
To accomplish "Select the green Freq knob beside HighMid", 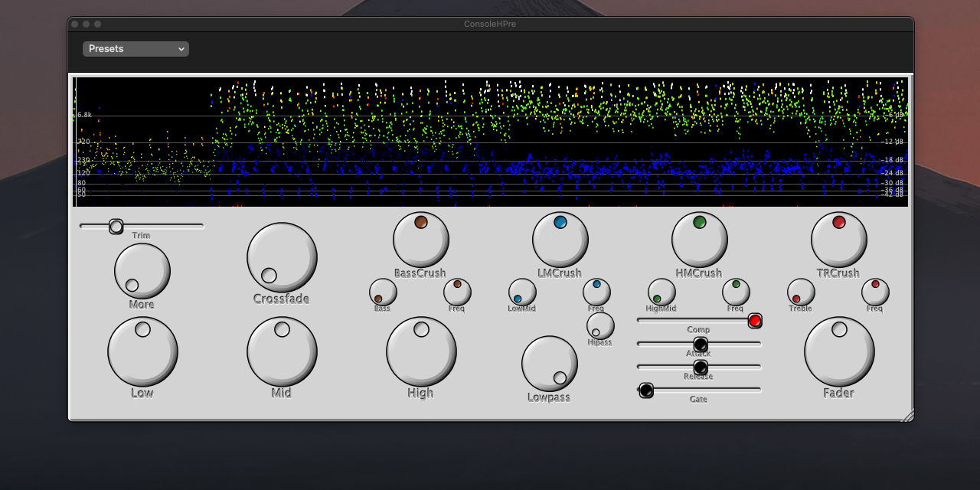I will [737, 292].
